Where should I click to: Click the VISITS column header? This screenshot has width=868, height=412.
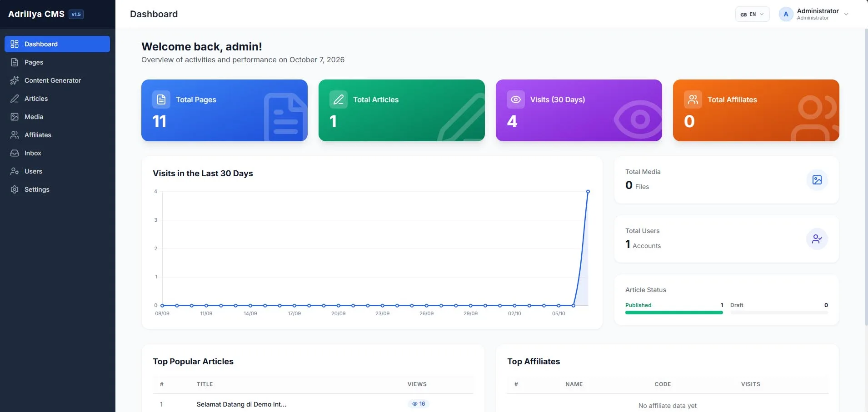click(x=750, y=384)
